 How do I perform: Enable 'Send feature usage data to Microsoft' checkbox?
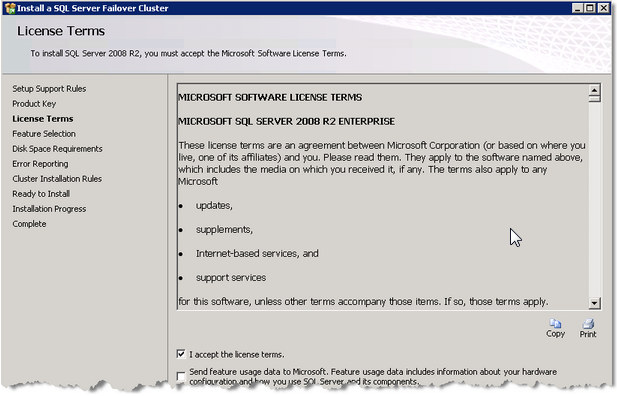[x=181, y=376]
